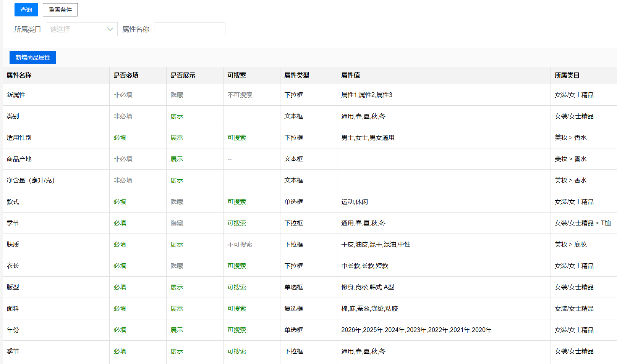Click 净含量（毫升/克）attribute name
Viewport: 617px width, 364px height.
31,180
